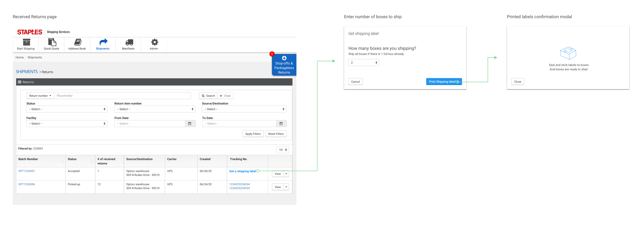Open Quick Quote document icon

coord(52,42)
